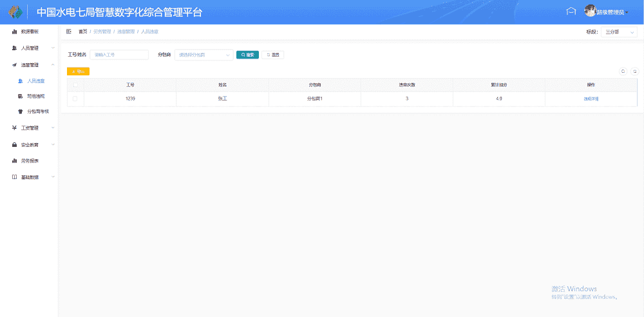
Task: Open the 分包商 dropdown selector
Action: [x=204, y=55]
